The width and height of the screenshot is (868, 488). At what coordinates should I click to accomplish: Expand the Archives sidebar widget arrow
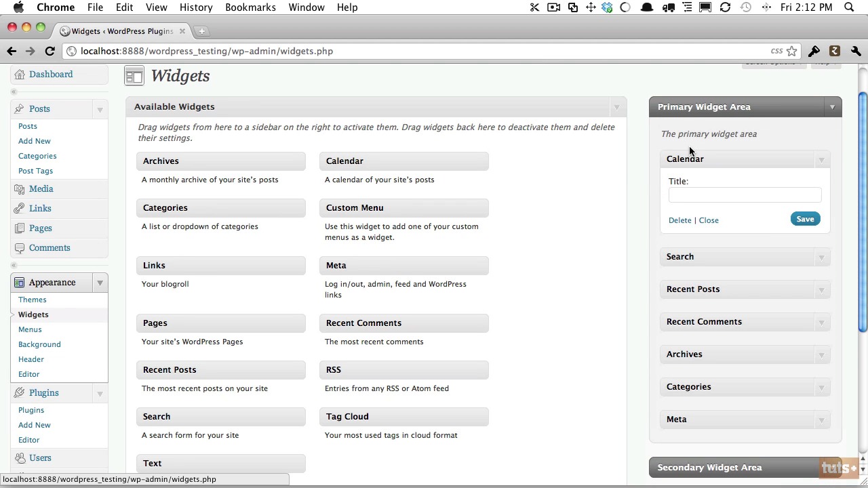tap(821, 354)
